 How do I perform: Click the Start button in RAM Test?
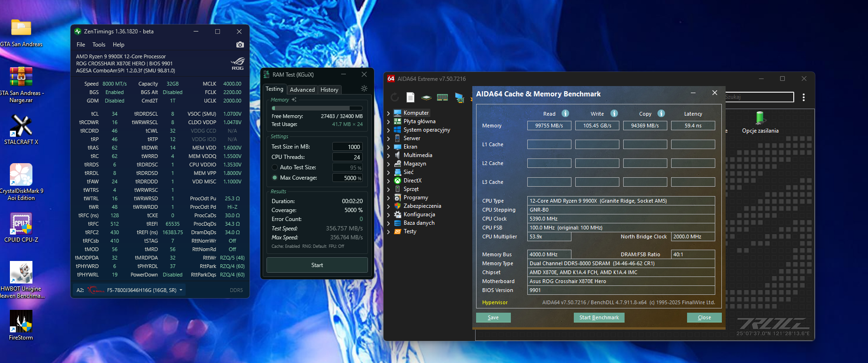(x=317, y=265)
